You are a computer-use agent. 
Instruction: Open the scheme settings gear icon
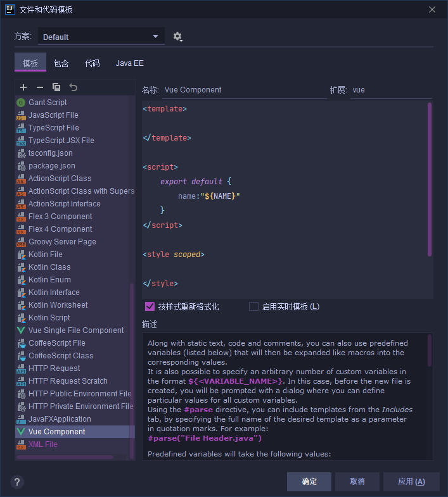[x=177, y=37]
